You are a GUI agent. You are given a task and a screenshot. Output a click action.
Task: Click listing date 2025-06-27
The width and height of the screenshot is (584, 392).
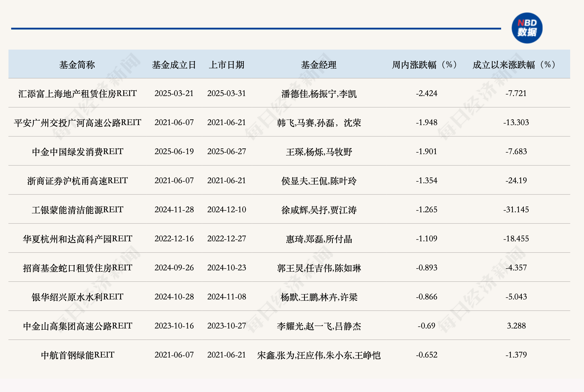click(226, 151)
